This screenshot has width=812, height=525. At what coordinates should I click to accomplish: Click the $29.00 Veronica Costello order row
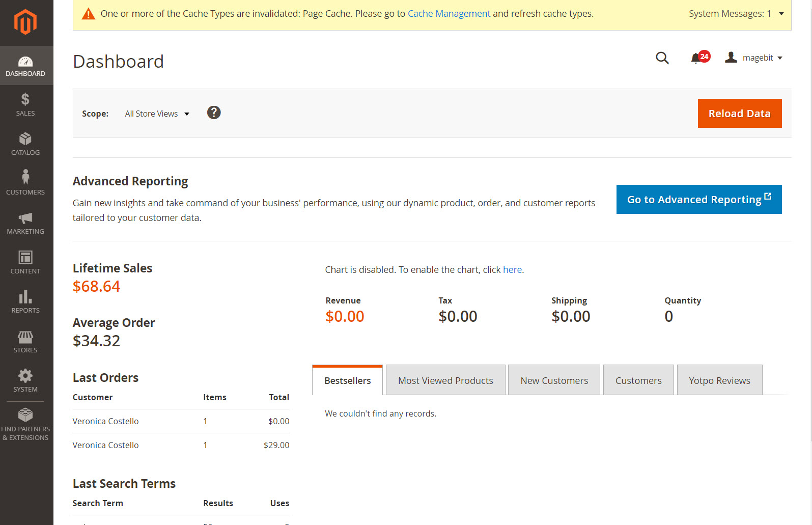click(x=181, y=445)
